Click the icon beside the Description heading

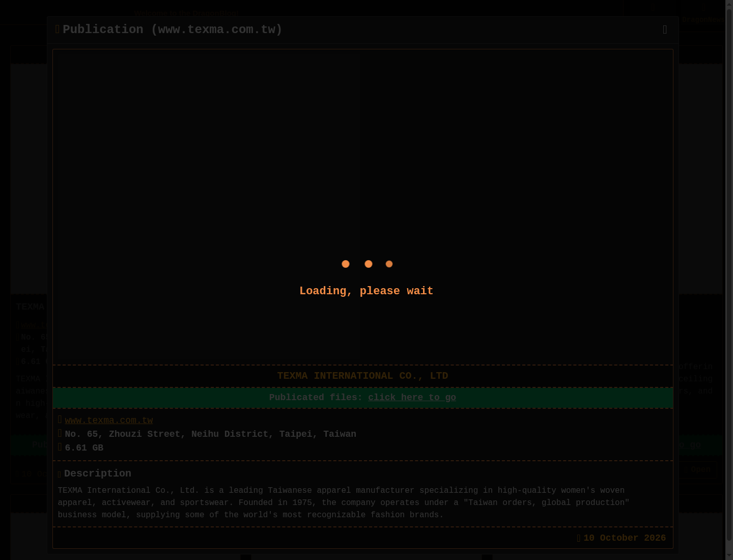[60, 474]
